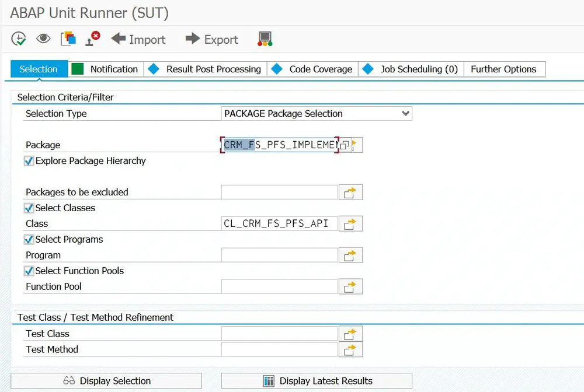Click the eye display icon
This screenshot has width=584, height=392.
(43, 38)
